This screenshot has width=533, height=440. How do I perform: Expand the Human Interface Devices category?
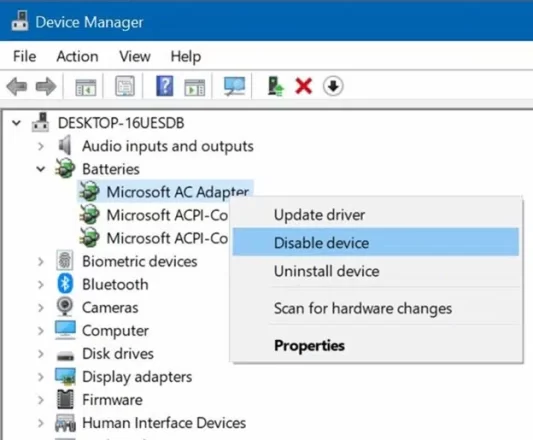(x=40, y=423)
